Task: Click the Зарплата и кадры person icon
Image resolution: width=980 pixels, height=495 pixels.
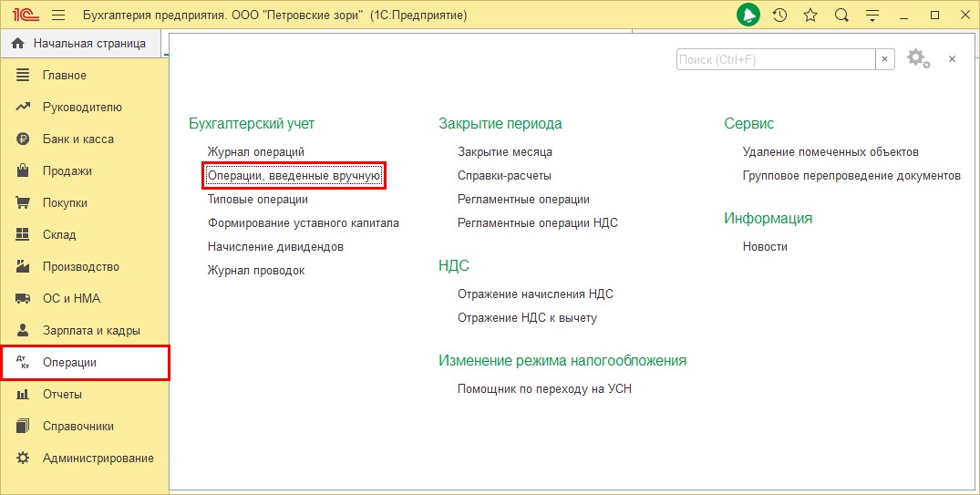Action: pos(23,329)
